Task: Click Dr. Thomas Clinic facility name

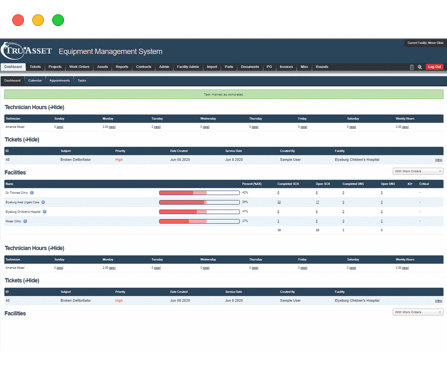Action: pos(17,193)
